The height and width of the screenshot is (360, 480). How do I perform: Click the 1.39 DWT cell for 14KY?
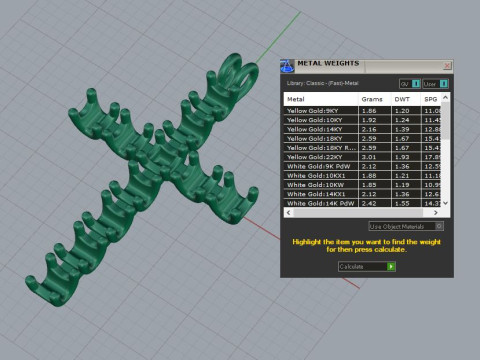(406, 129)
